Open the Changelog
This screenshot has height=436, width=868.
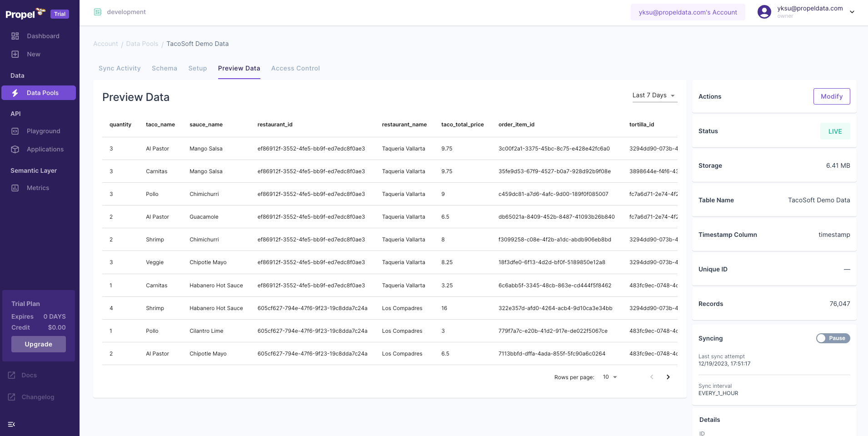pos(38,396)
